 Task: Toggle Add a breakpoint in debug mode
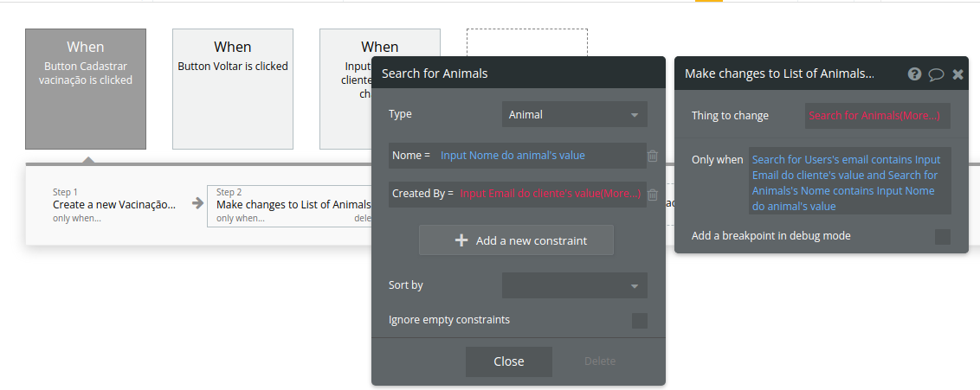(x=943, y=236)
